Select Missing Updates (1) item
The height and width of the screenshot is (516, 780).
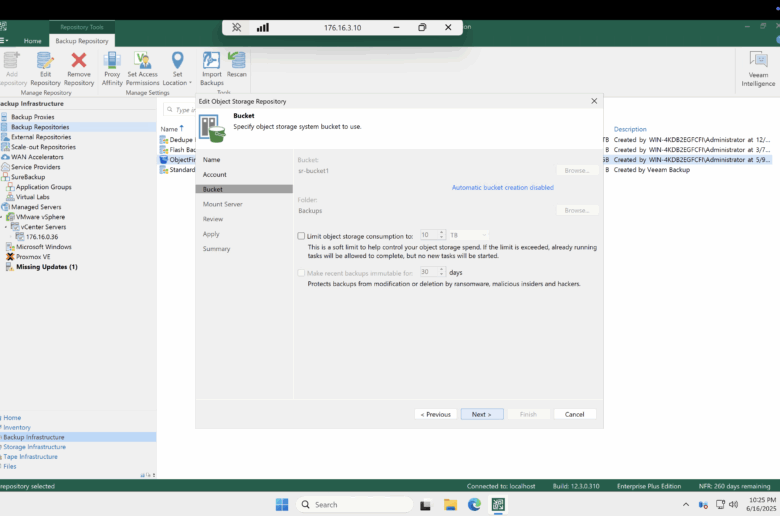(x=46, y=267)
